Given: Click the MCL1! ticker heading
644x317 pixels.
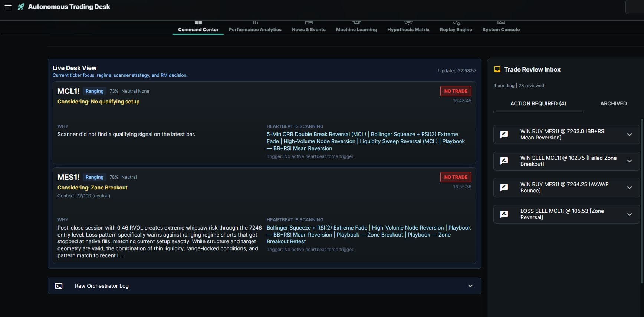Looking at the screenshot, I should click(x=69, y=91).
